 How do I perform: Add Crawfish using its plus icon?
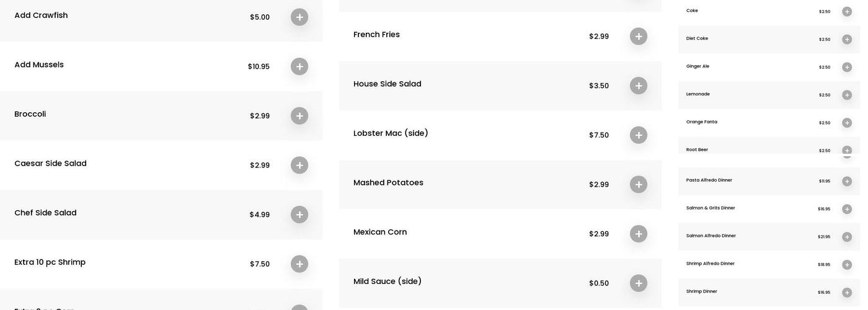click(299, 17)
